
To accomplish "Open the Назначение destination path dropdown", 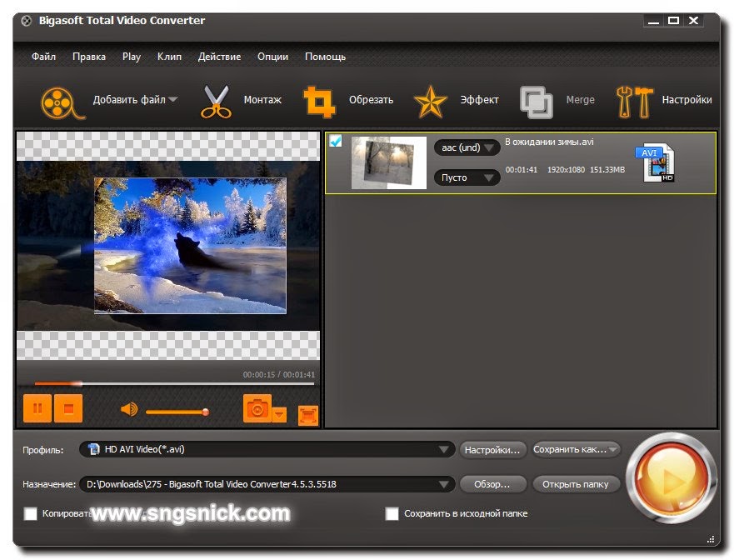I will pyautogui.click(x=267, y=484).
